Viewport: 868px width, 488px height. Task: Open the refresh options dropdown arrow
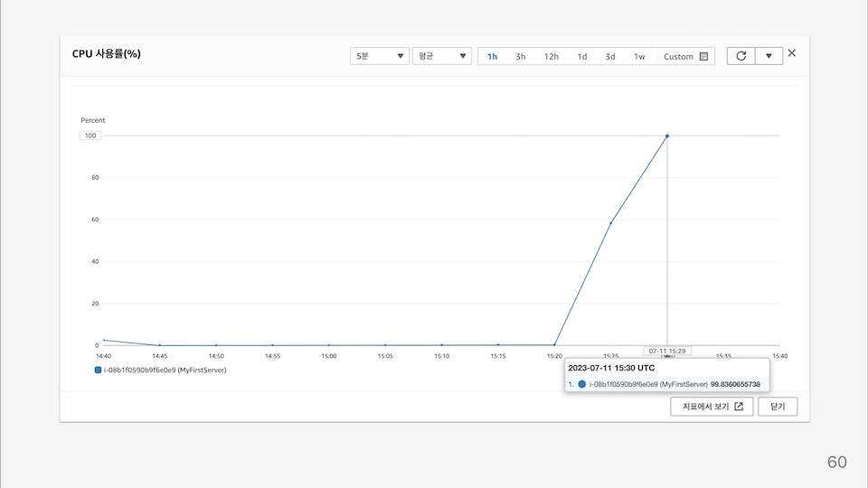(769, 56)
